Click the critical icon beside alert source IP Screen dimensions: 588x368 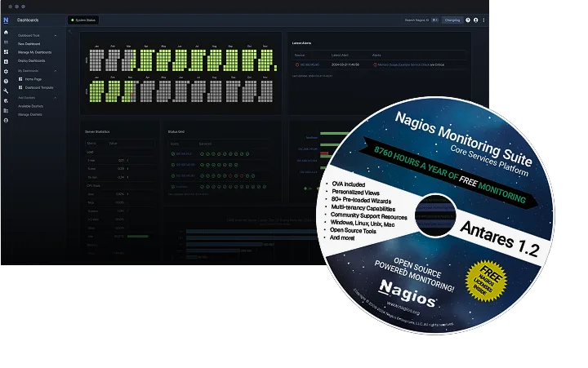click(x=297, y=64)
